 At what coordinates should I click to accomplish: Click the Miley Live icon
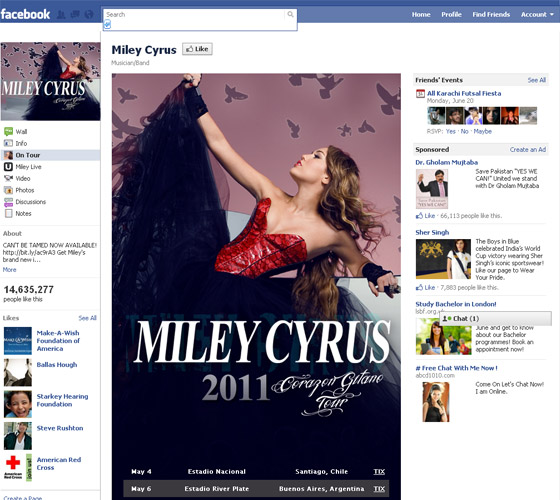coord(8,167)
